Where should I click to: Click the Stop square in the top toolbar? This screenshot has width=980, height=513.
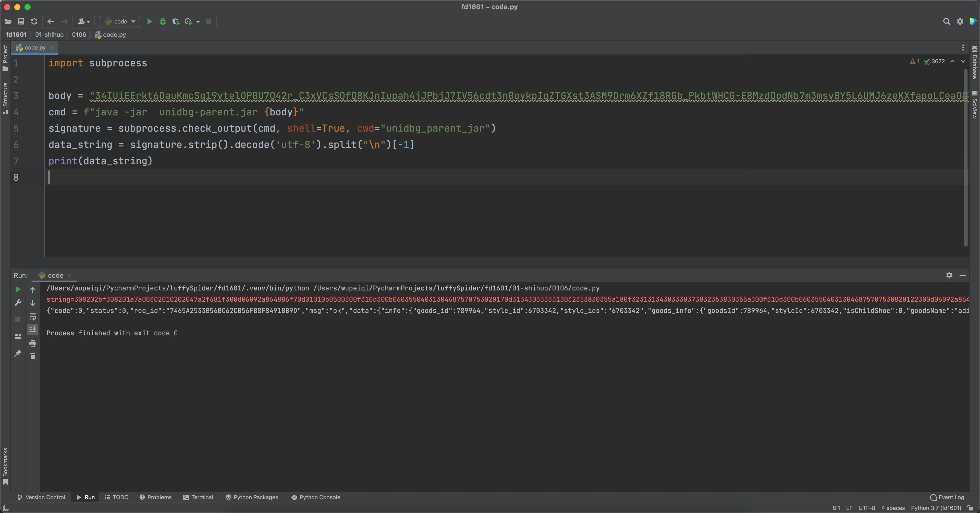[208, 22]
